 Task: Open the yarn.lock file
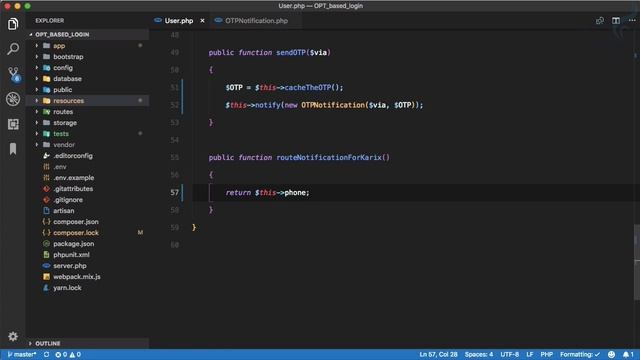tap(88, 288)
